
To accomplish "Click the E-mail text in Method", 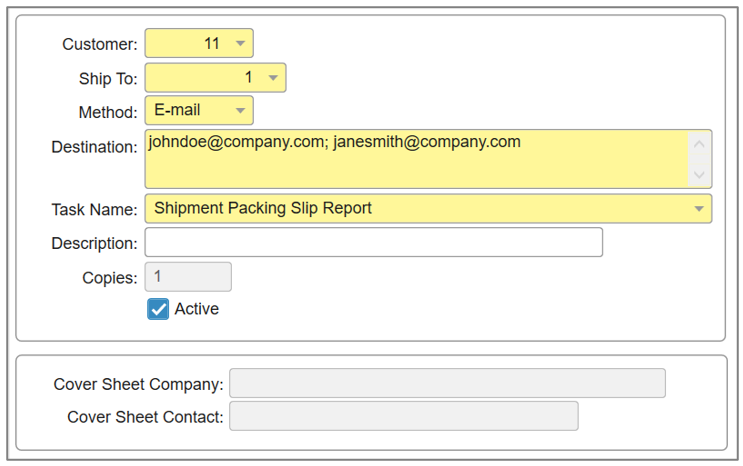I will pos(178,111).
